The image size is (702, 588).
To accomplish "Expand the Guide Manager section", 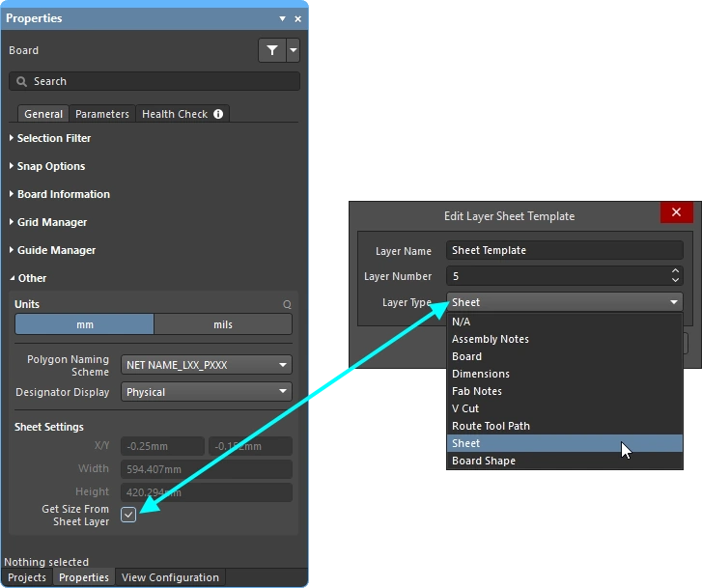I will (52, 250).
